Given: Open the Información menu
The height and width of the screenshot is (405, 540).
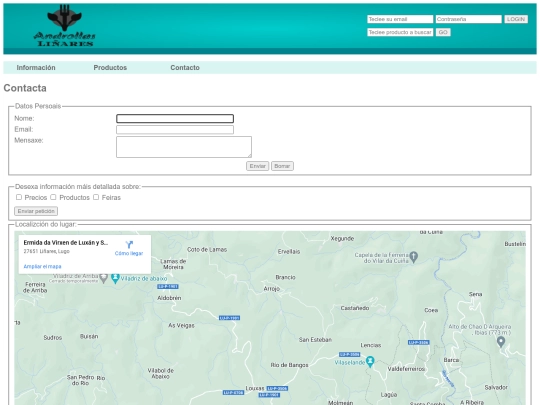Looking at the screenshot, I should tap(36, 68).
